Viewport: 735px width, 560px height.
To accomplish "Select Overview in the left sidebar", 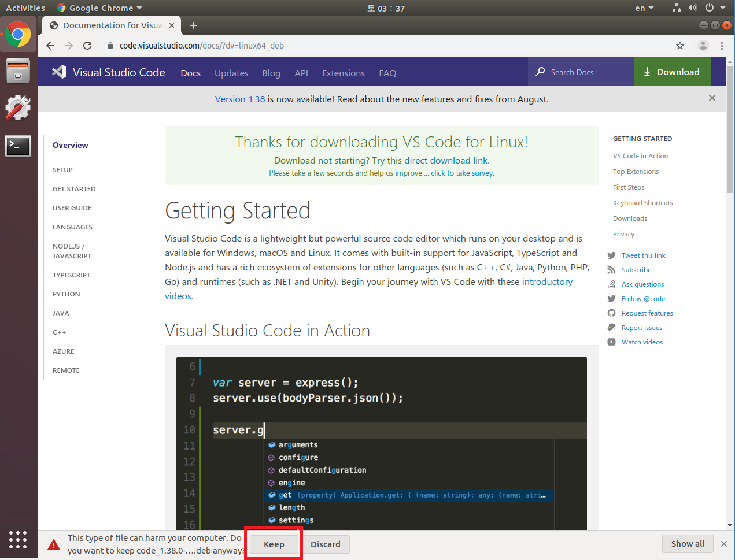I will tap(71, 145).
